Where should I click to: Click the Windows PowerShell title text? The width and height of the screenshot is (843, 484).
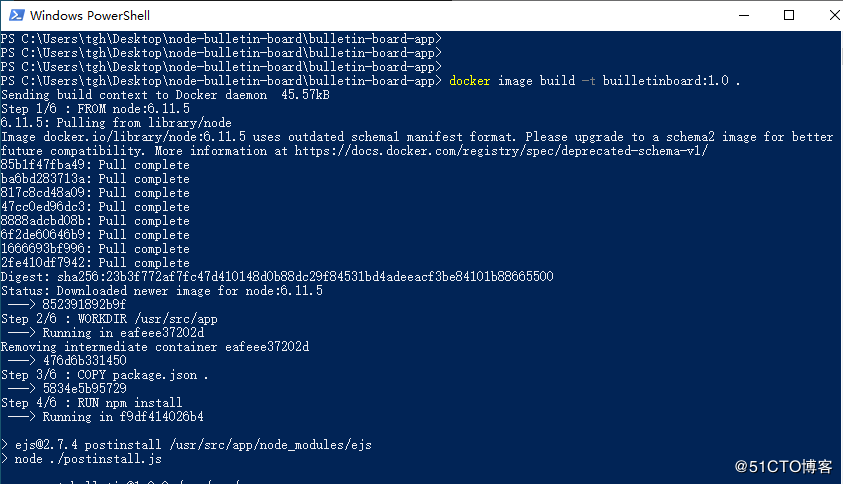[x=84, y=16]
